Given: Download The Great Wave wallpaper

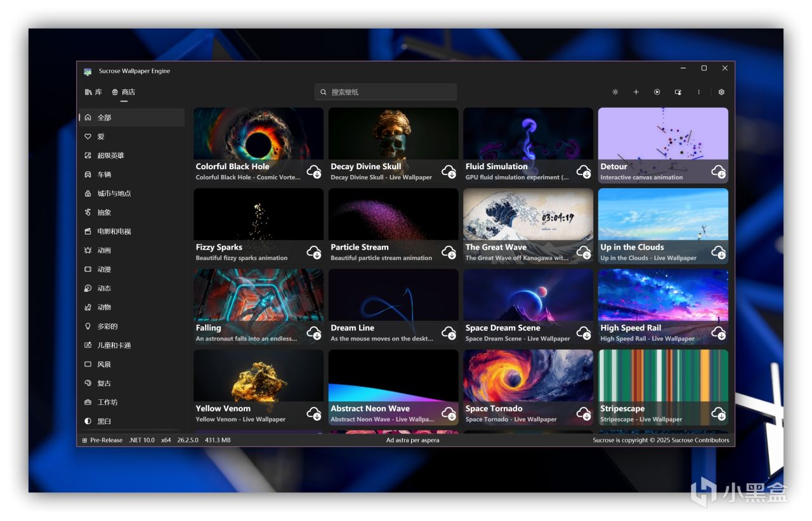Looking at the screenshot, I should [584, 252].
